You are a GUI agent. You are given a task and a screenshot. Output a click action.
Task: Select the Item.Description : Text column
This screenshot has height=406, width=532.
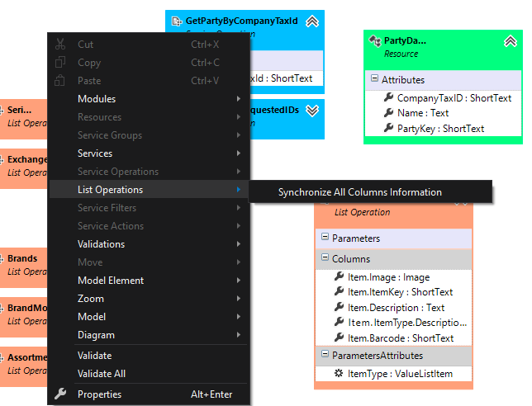pyautogui.click(x=396, y=307)
